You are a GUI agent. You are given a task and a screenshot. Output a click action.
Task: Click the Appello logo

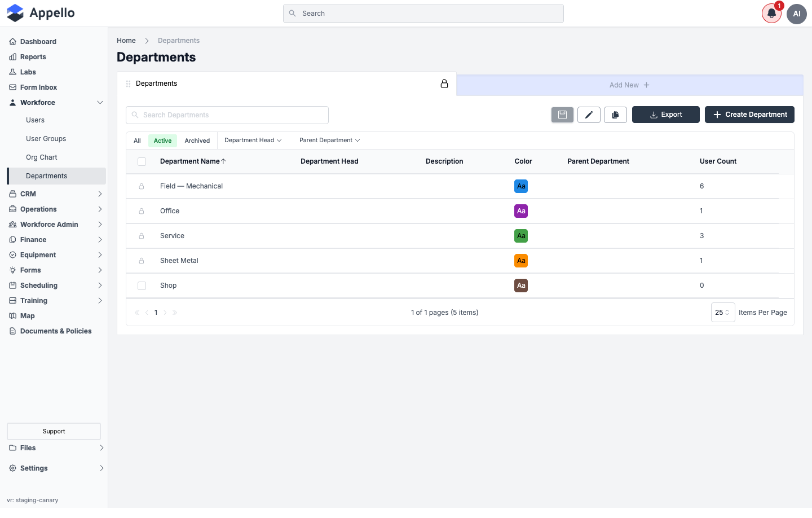point(41,13)
